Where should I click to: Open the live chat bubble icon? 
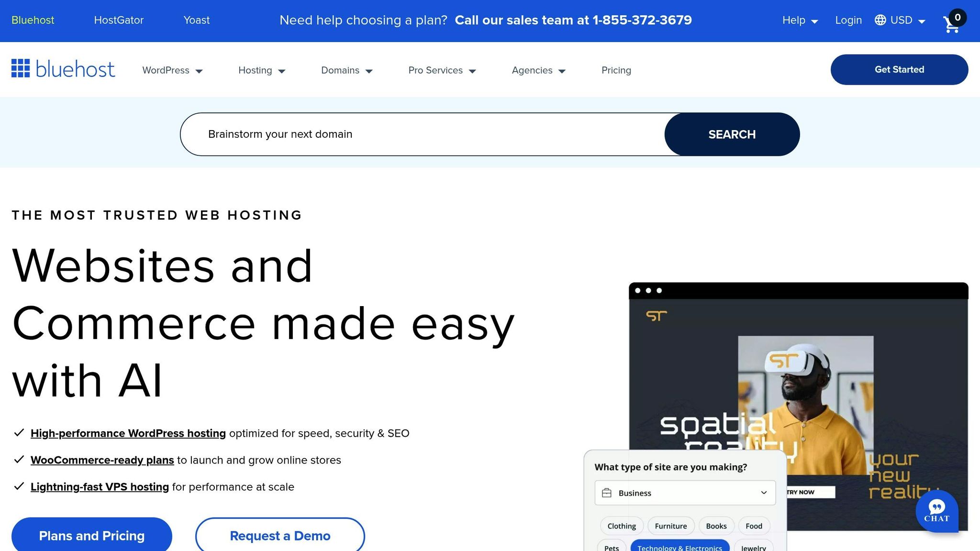tap(936, 511)
